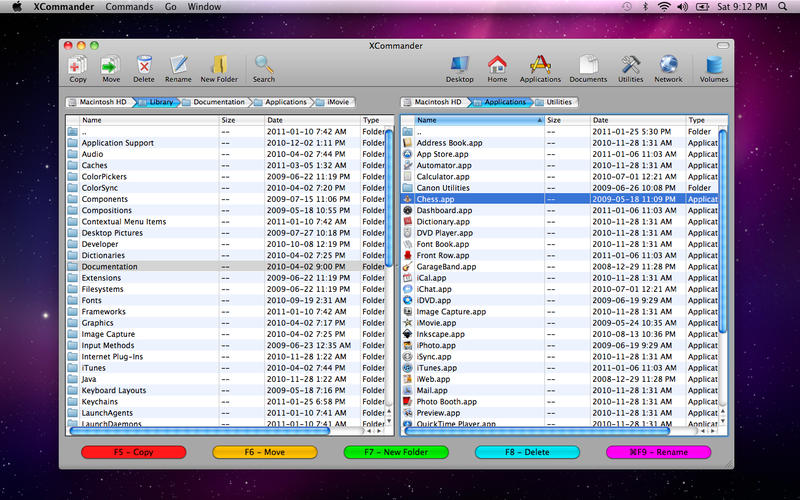Click the red F5 - Copy button
The width and height of the screenshot is (800, 500).
coord(134,452)
